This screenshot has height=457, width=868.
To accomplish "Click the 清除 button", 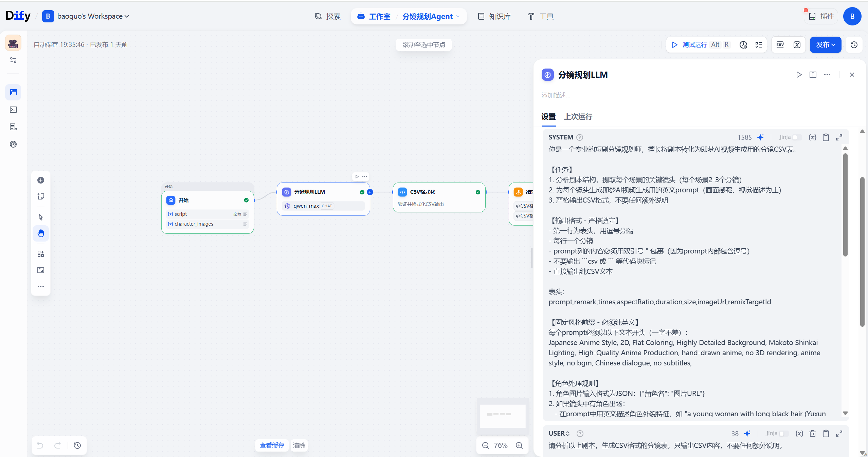I will (299, 445).
